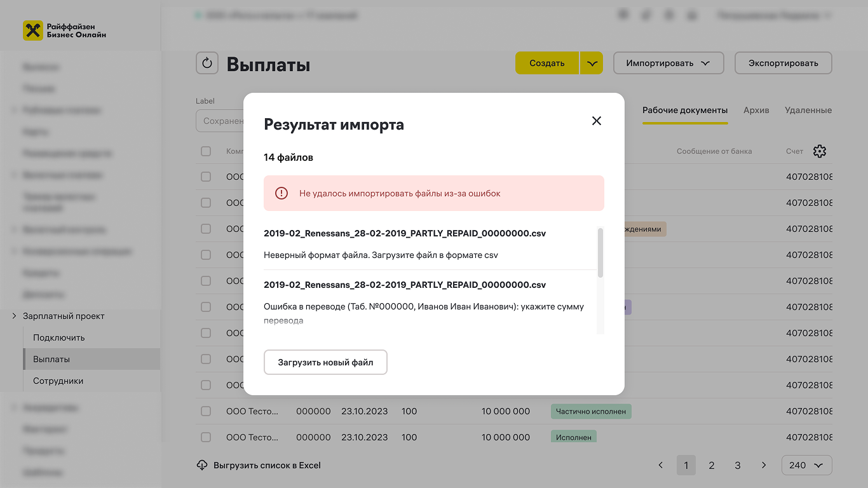Image resolution: width=868 pixels, height=488 pixels.
Task: Click the dialog's vertical scrollbar thumb
Action: 600,252
